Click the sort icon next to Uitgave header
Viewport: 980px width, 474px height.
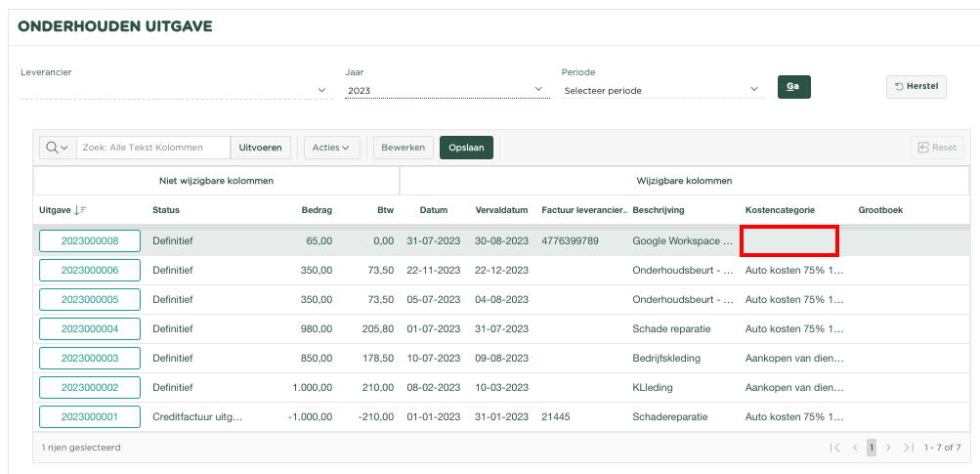tap(80, 210)
